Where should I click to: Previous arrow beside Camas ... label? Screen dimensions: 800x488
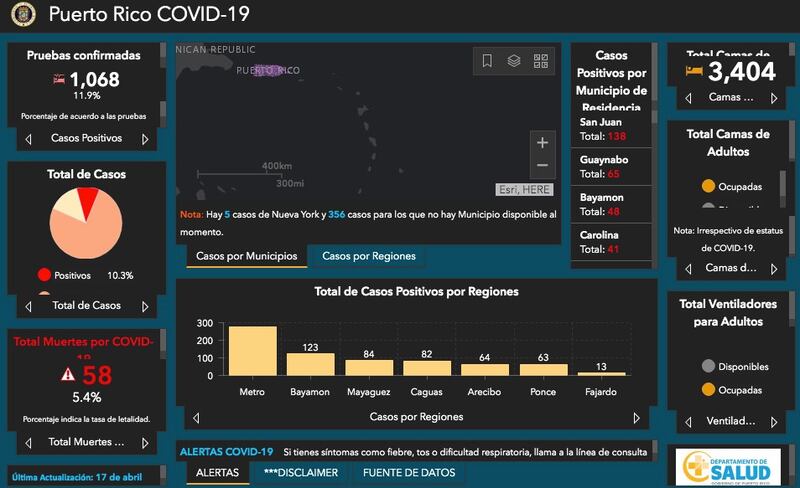(x=688, y=98)
